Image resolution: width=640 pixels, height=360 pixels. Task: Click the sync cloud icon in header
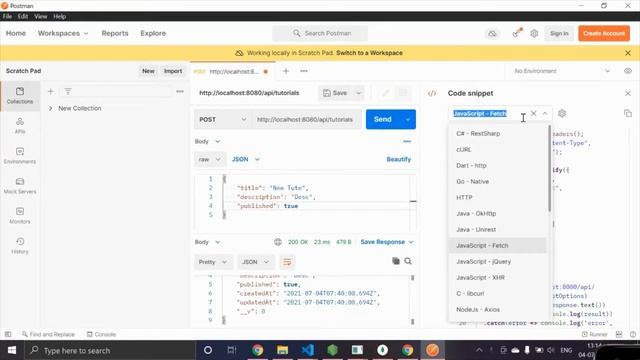tap(492, 33)
